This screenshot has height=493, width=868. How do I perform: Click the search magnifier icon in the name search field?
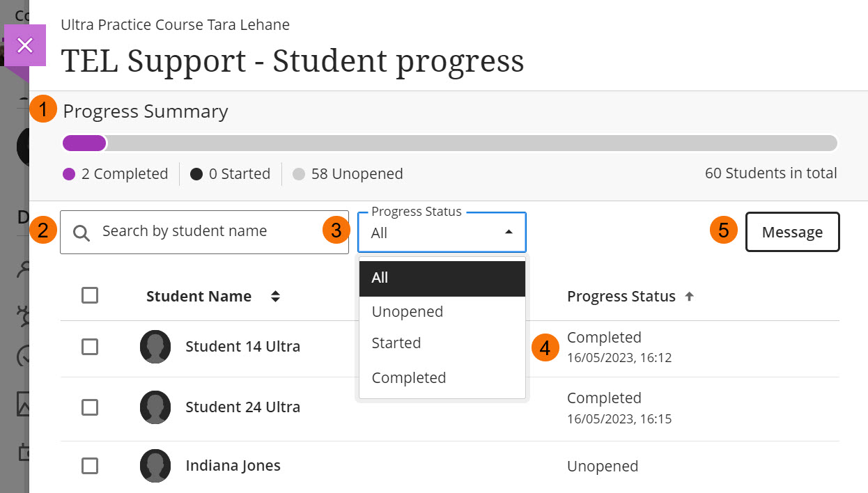(82, 232)
